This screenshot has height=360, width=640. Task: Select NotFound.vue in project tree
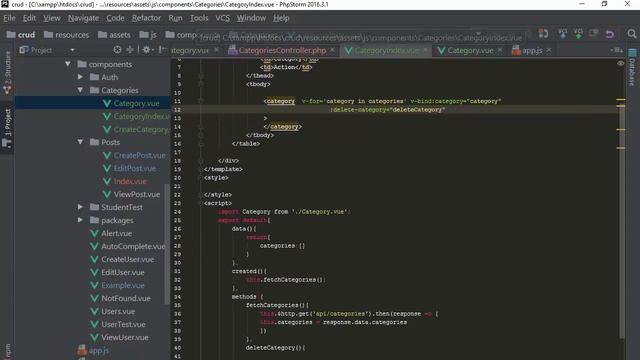tap(120, 298)
